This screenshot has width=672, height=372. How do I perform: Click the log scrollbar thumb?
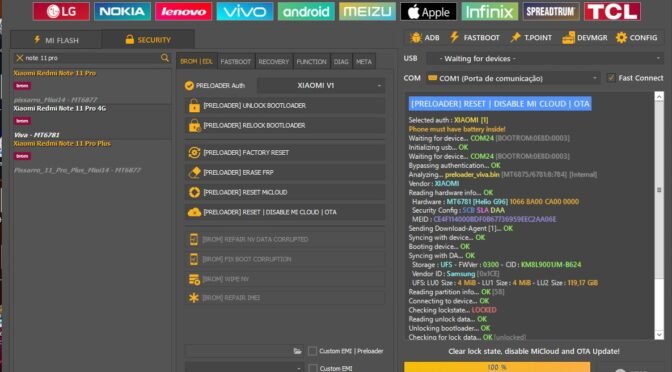(x=659, y=190)
